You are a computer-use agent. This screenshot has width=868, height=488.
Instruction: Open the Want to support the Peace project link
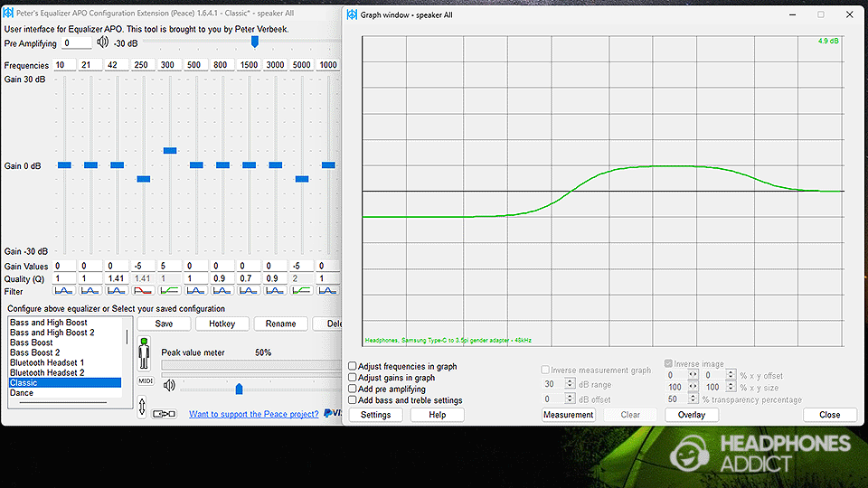pyautogui.click(x=254, y=414)
